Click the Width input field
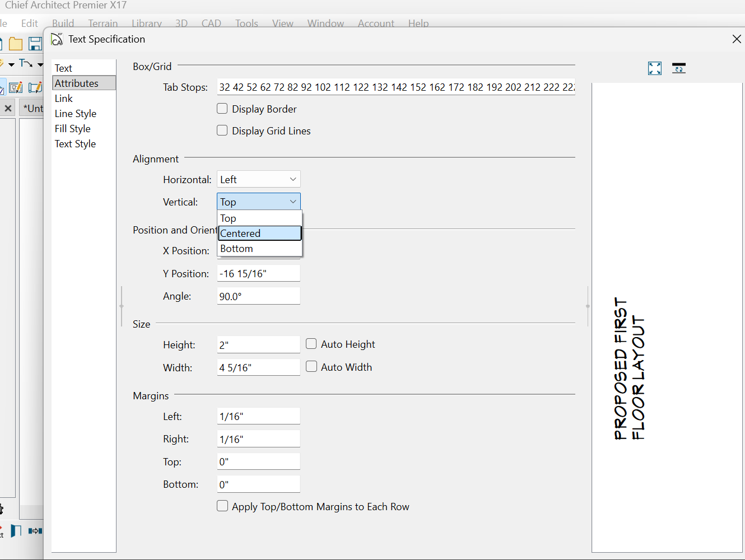 (259, 367)
